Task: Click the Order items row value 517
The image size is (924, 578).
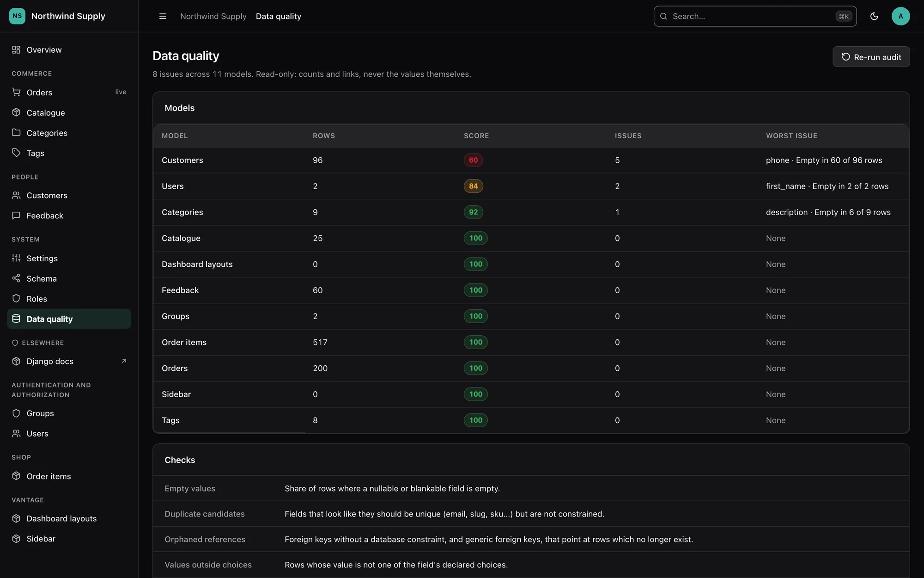Action: [x=320, y=343]
